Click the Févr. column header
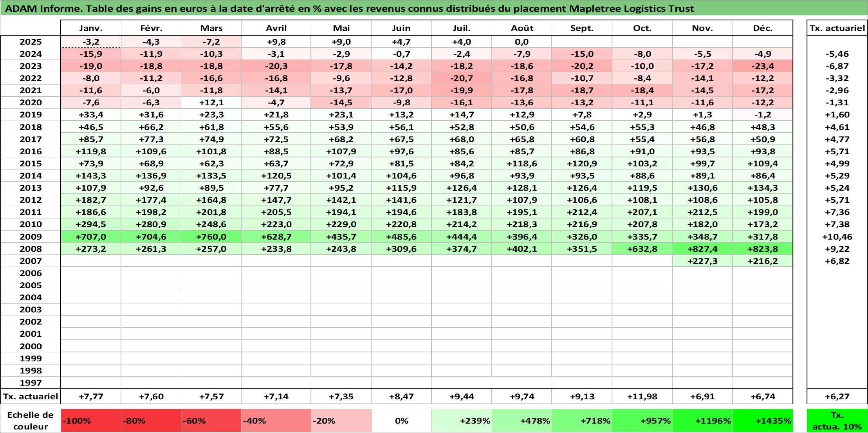The width and height of the screenshot is (868, 433). 151,28
